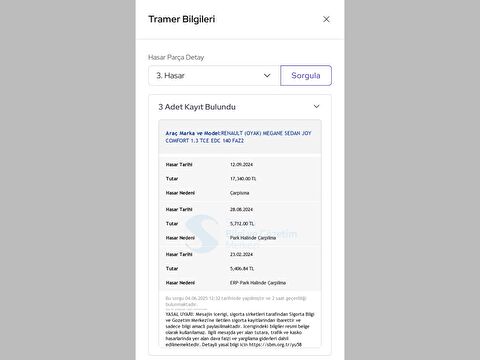Click the Sorgula button
This screenshot has width=480, height=360.
pos(306,76)
